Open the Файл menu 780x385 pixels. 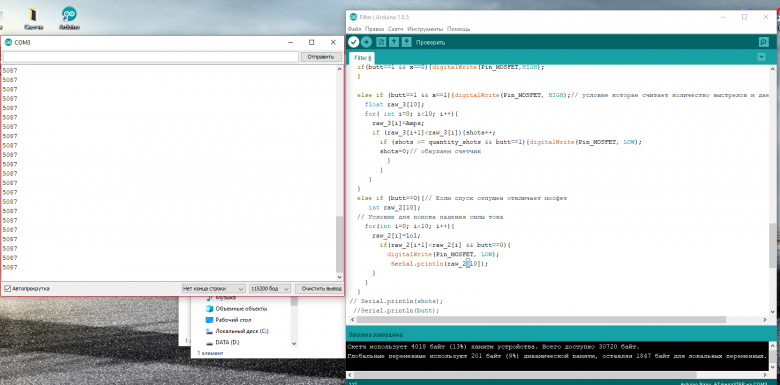tap(355, 29)
